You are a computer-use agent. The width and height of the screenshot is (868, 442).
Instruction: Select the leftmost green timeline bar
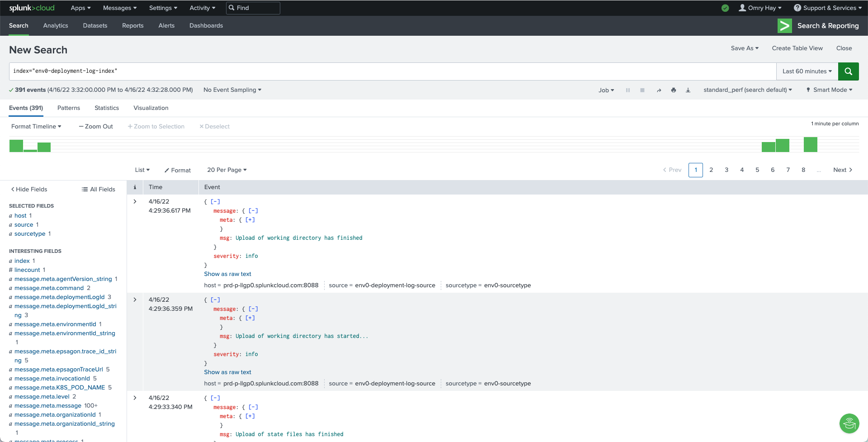[16, 146]
